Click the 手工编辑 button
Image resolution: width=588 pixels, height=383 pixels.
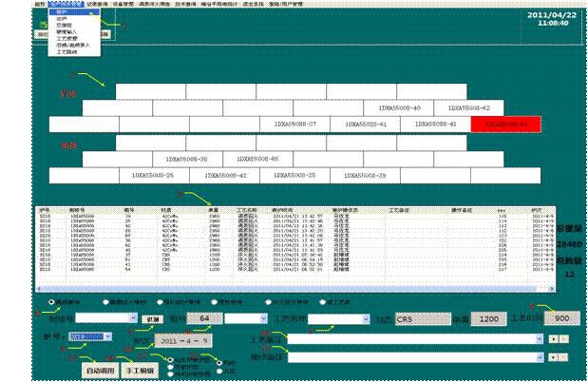(x=141, y=369)
